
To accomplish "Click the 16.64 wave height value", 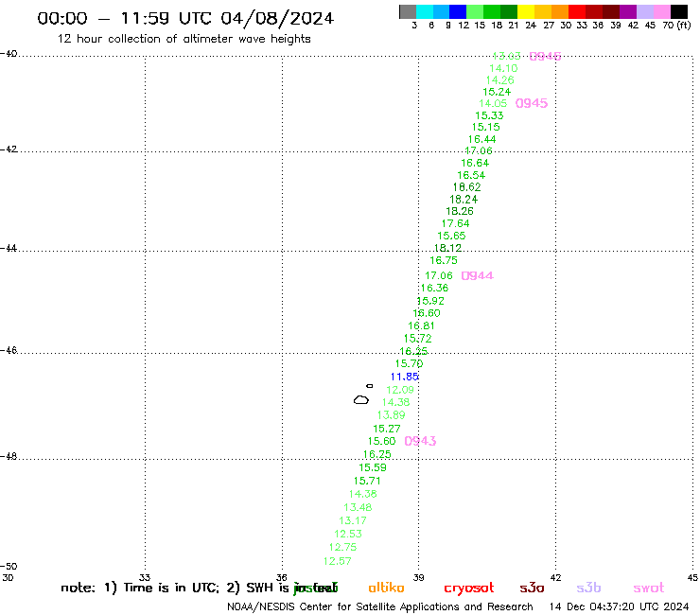I will click(475, 163).
